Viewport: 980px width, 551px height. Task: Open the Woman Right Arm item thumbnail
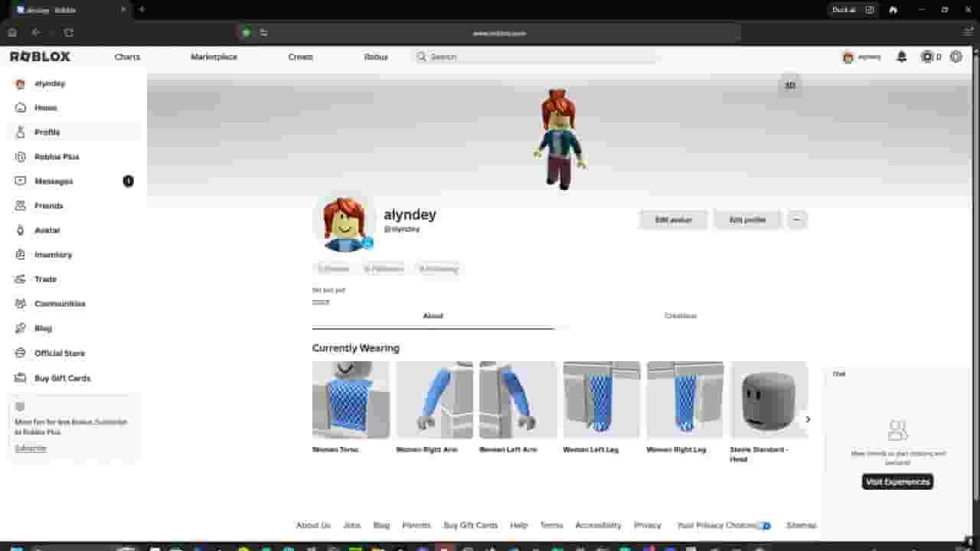434,399
